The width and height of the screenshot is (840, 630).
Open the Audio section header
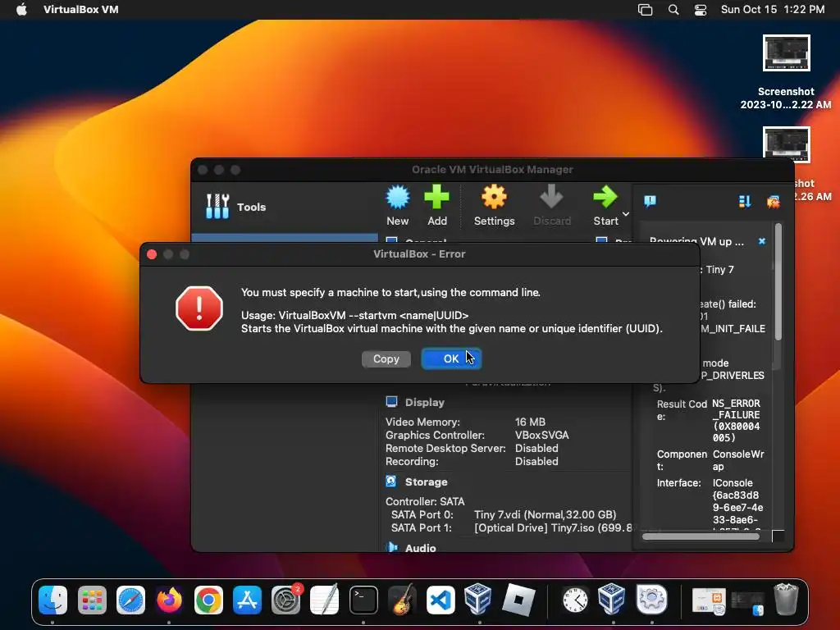point(420,547)
